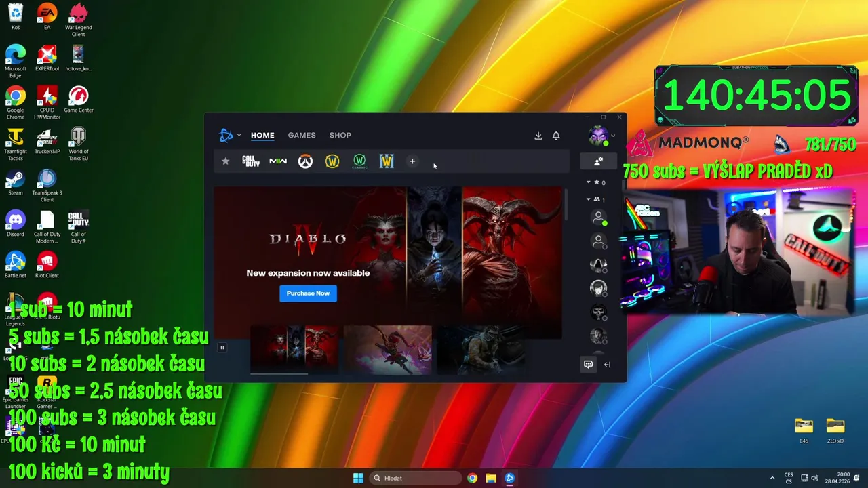868x488 pixels.
Task: Open profile avatar dropdown
Action: [x=601, y=136]
